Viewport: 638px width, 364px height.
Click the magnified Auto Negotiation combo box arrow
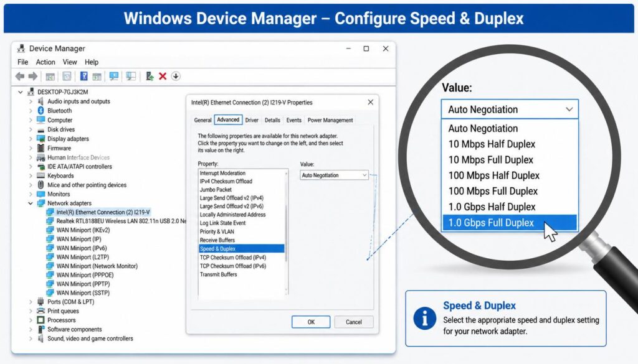coord(569,110)
